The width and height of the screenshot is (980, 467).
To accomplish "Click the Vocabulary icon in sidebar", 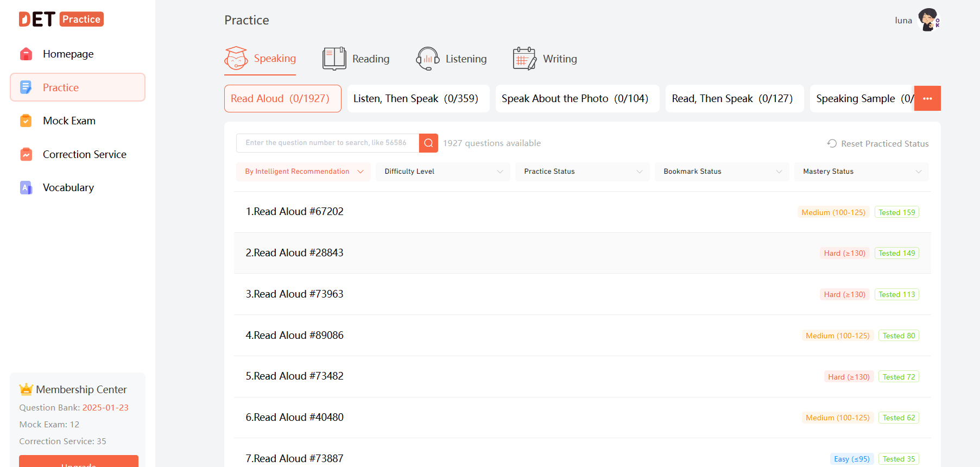I will [26, 187].
